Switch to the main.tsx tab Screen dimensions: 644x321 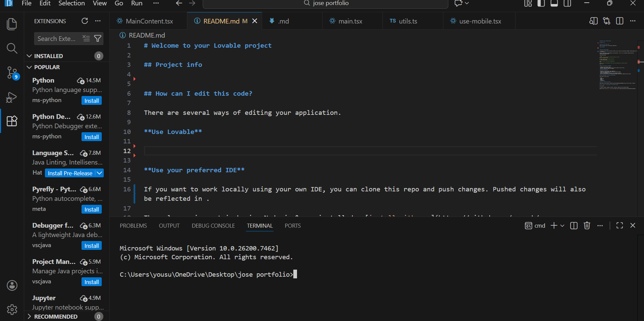coord(350,21)
